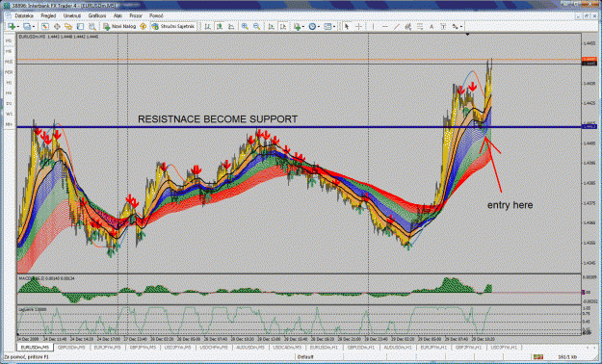This screenshot has width=602, height=364.
Task: Open MetaEditor yellow diamond icon
Action: pos(143,27)
